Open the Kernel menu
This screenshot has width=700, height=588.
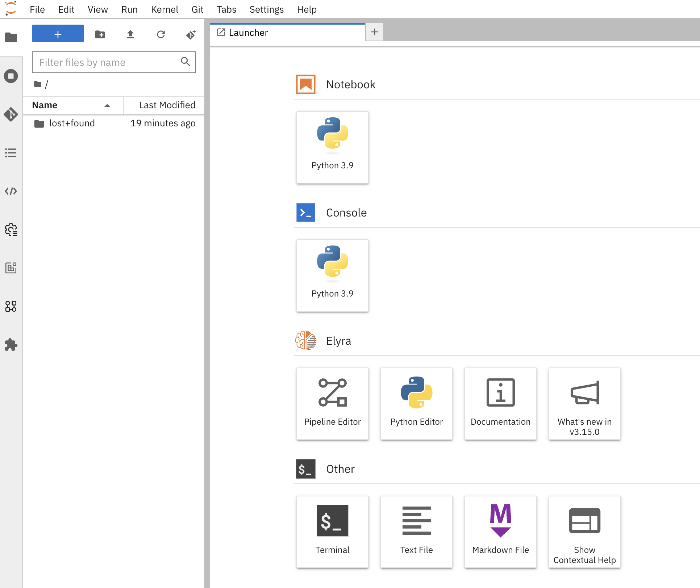pyautogui.click(x=164, y=9)
